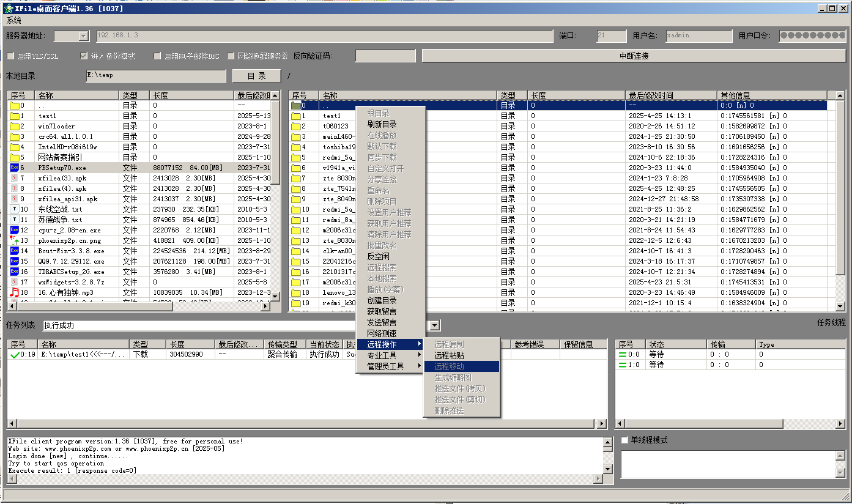The width and height of the screenshot is (852, 504).
Task: Click the local file list vertical scrollbar down arrow
Action: point(275,297)
